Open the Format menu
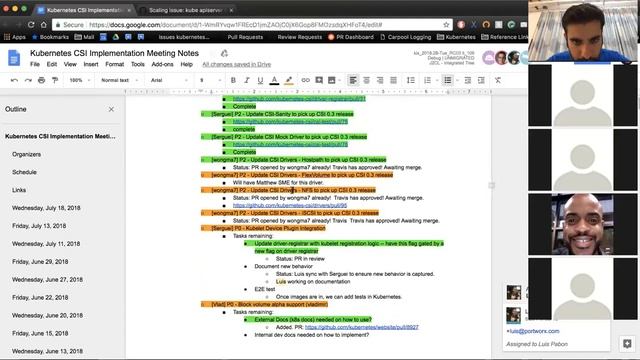Viewport: 640px width, 360px height. click(115, 64)
